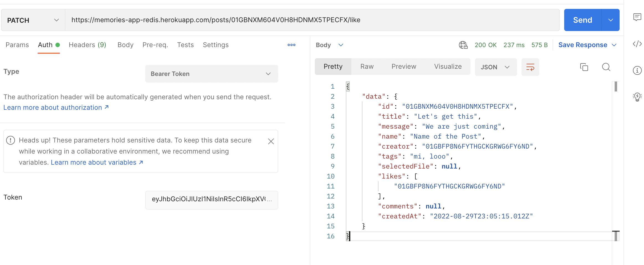The image size is (644, 265).
Task: Send the PATCH request
Action: (583, 20)
